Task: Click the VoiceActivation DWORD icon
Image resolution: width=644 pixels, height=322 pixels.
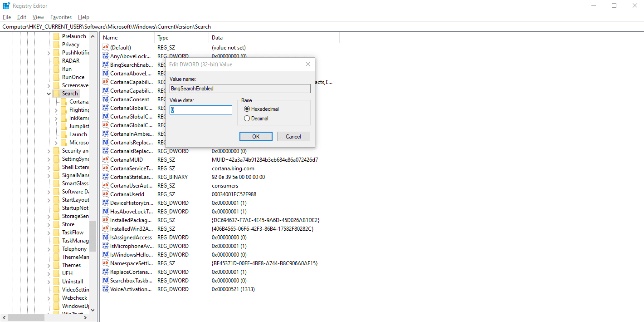Action: pyautogui.click(x=105, y=289)
